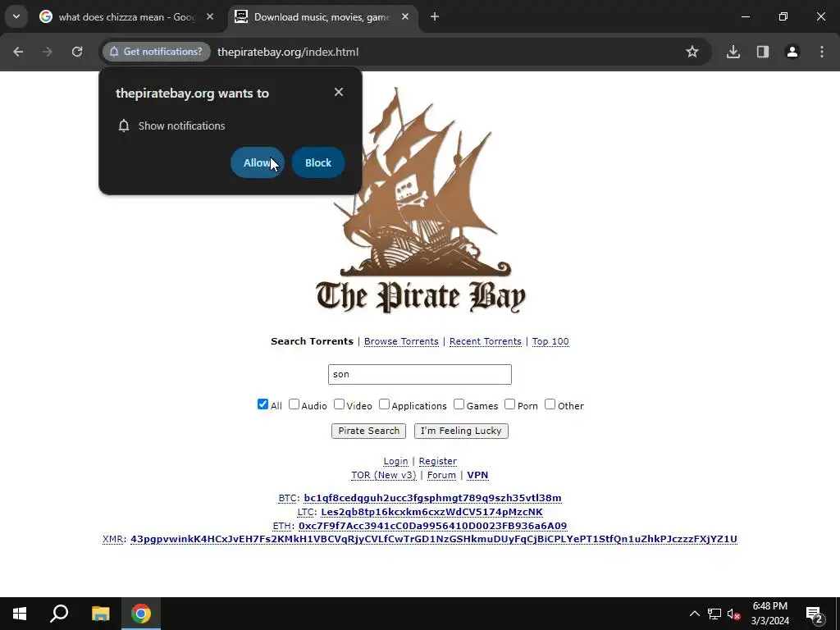
Task: Close the Google search tab
Action: pyautogui.click(x=210, y=17)
